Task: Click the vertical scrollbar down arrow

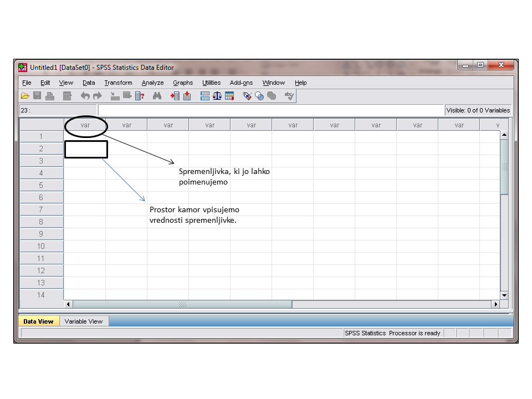Action: pyautogui.click(x=504, y=295)
